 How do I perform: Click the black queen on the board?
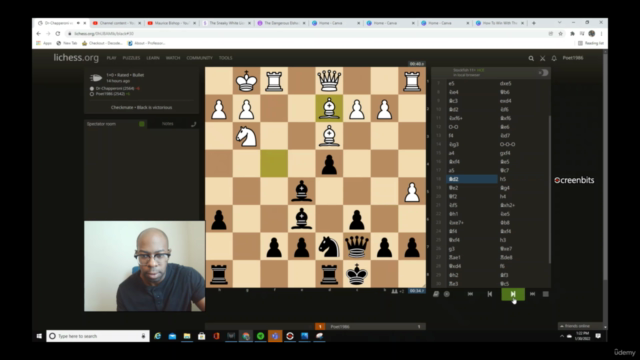point(357,246)
